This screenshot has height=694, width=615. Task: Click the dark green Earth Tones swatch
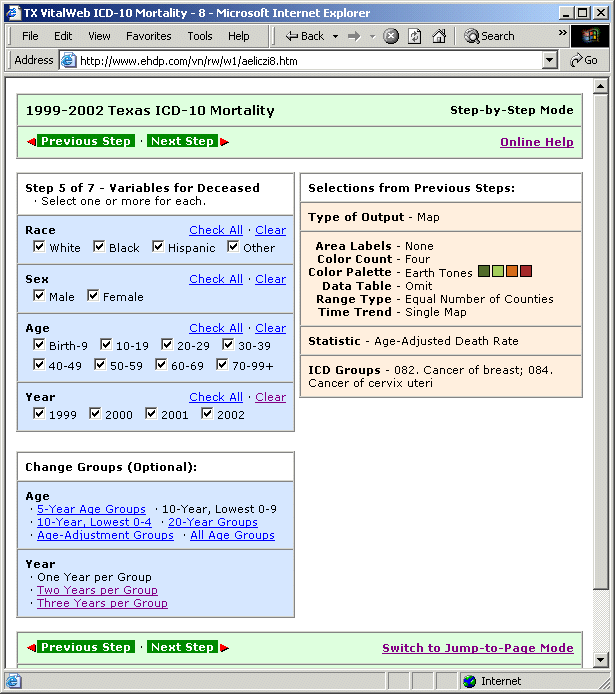(484, 271)
